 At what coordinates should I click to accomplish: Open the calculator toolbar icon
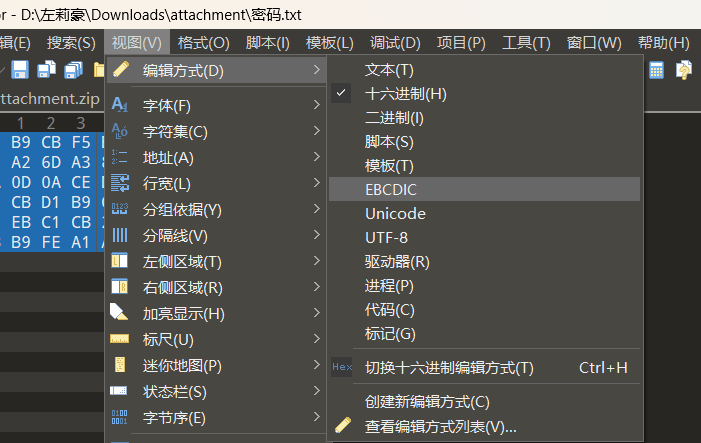pos(656,70)
